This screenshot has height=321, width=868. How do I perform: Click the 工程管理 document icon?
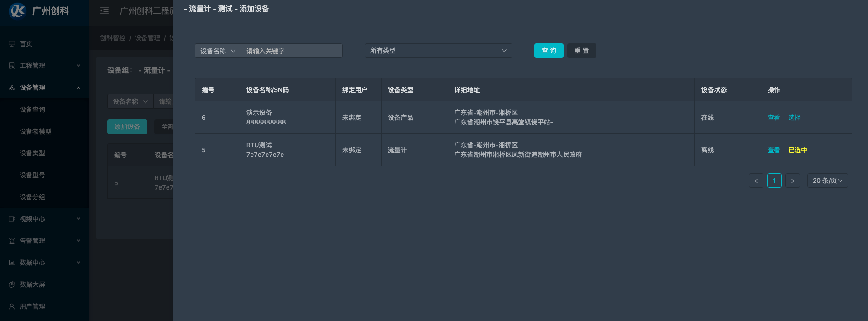click(x=12, y=66)
